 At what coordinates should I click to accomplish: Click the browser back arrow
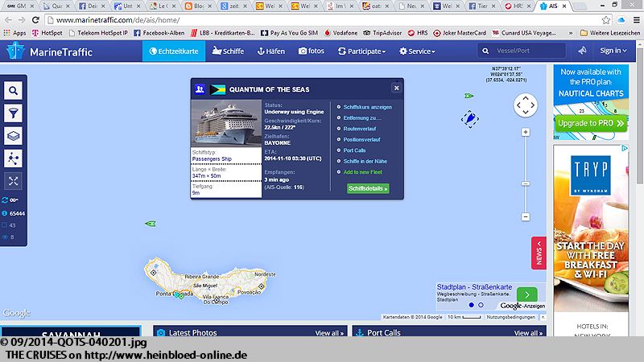point(8,19)
